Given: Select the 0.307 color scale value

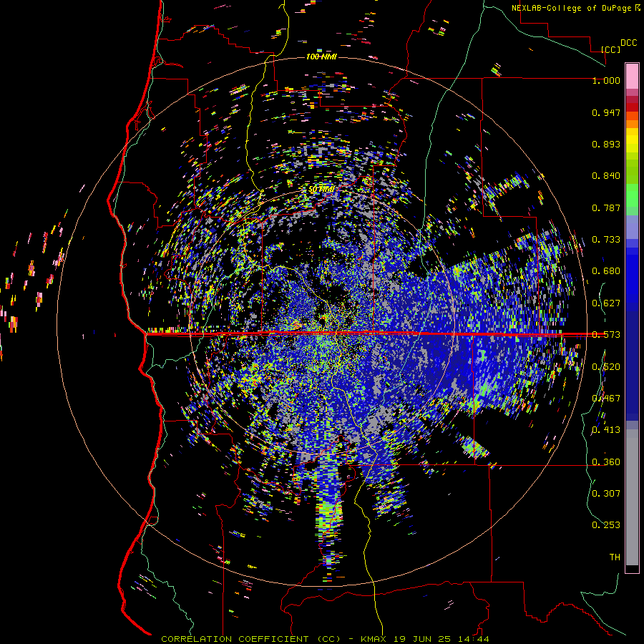Looking at the screenshot, I should (606, 493).
